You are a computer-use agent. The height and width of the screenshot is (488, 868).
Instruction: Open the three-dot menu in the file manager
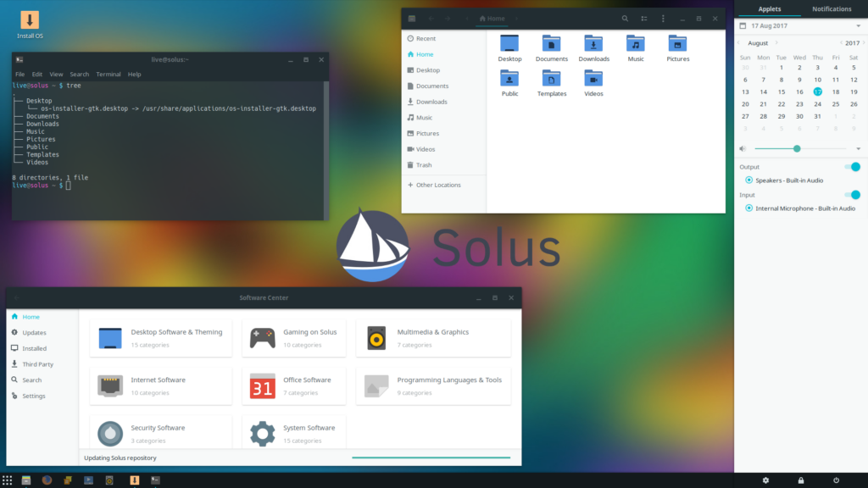point(662,18)
